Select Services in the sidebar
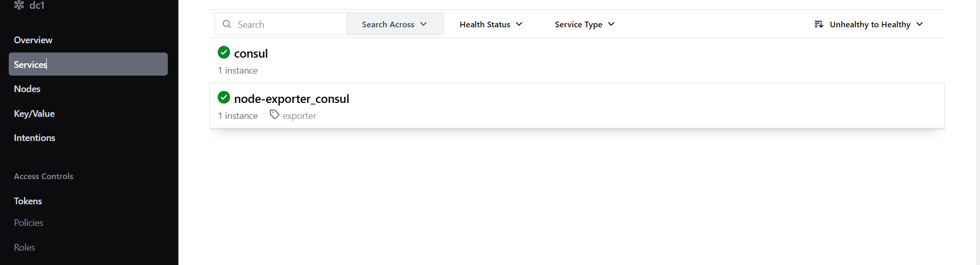The image size is (980, 265). click(88, 64)
